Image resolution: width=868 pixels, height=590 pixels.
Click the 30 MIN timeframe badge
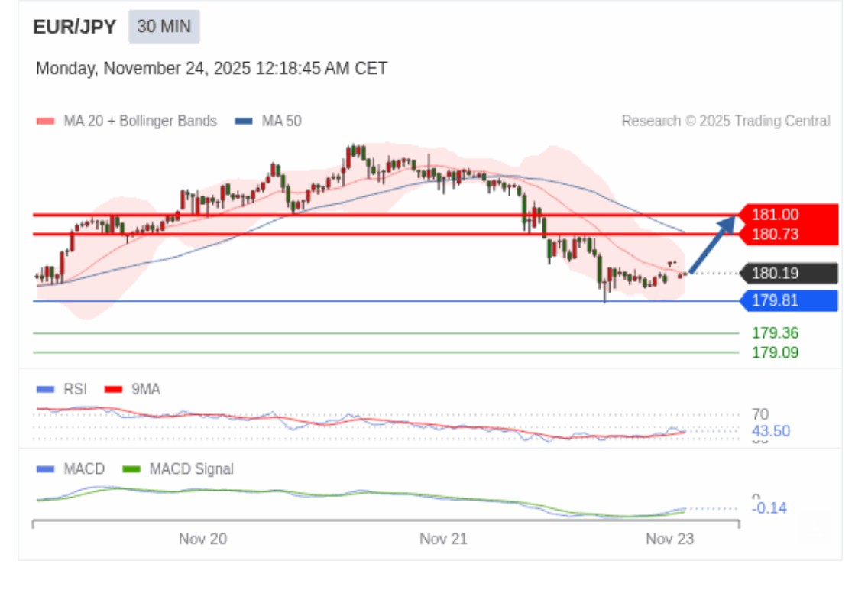coord(164,27)
